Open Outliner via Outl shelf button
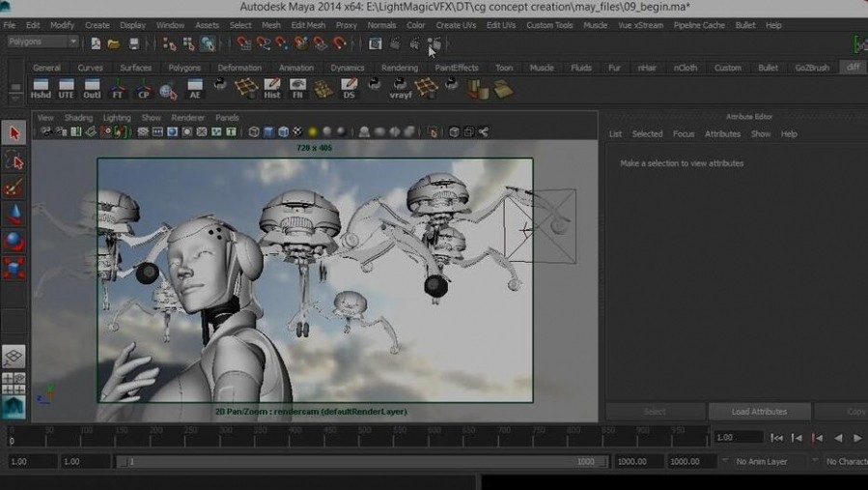The height and width of the screenshot is (490, 868). (92, 89)
